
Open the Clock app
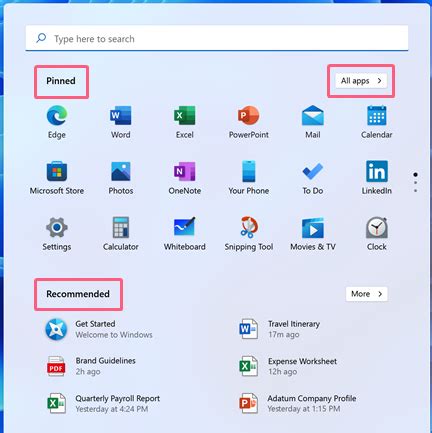coord(377,234)
